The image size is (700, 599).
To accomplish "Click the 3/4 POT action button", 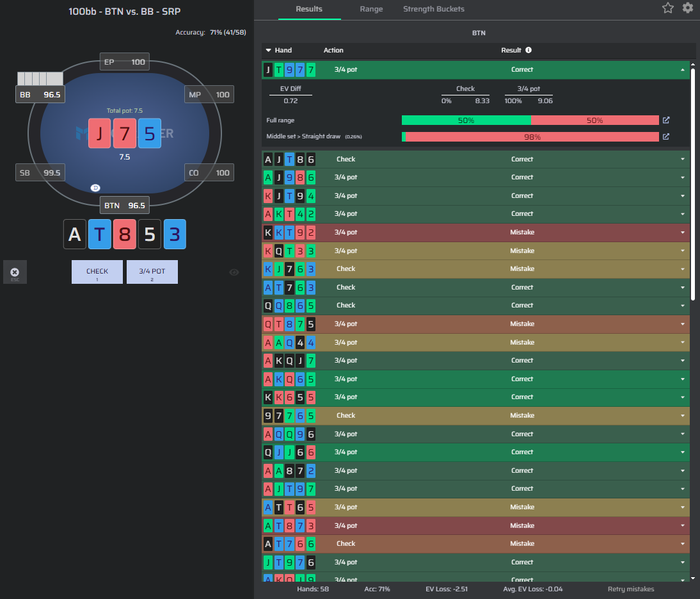I will [x=152, y=272].
